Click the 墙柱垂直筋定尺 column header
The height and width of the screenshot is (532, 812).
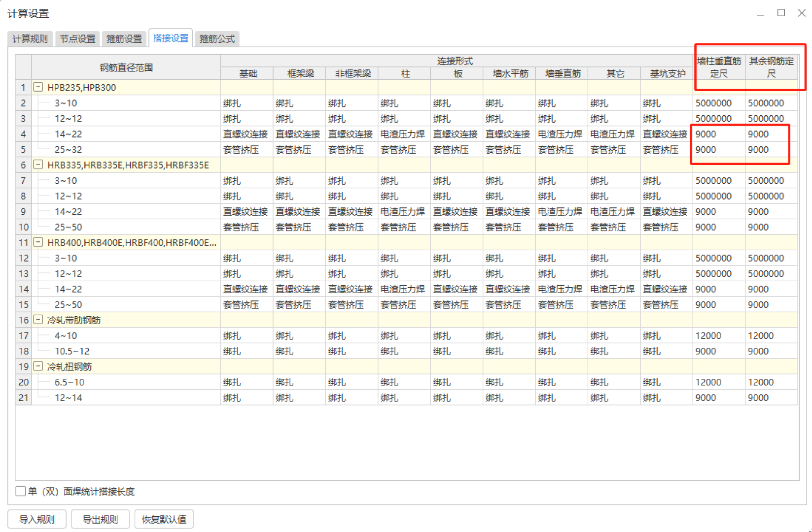(x=719, y=67)
